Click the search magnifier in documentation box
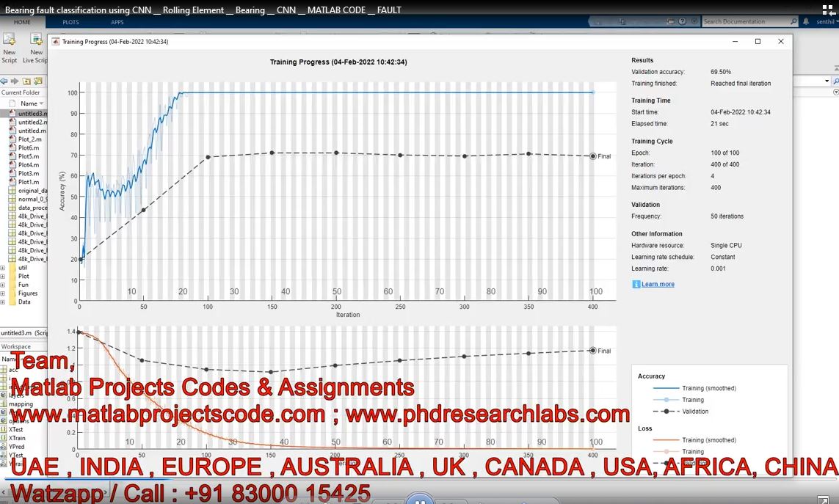Screen dimensions: 839x504 [793, 22]
